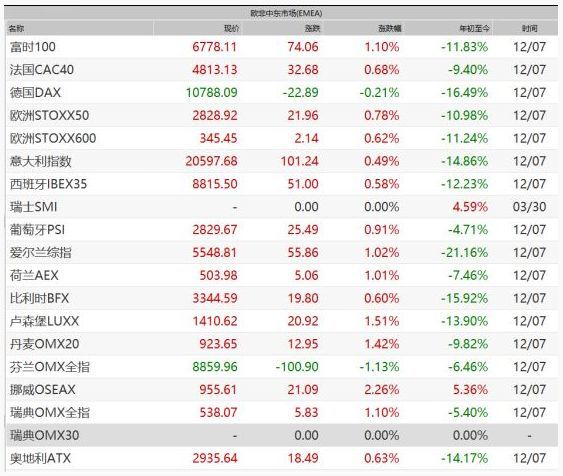Click 芬兰OMX全指 price 8859.96
The image size is (563, 476).
215,367
